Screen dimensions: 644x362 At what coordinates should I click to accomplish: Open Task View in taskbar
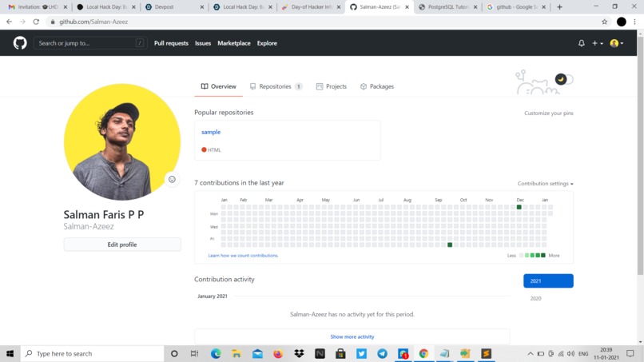(x=194, y=353)
